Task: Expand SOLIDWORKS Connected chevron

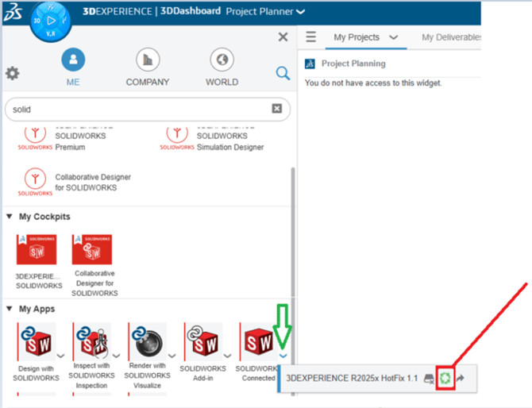Action: (283, 356)
